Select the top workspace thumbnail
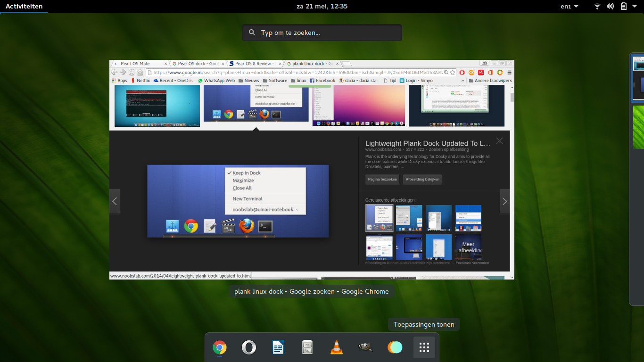Screen dimensions: 644x362 [x=638, y=77]
